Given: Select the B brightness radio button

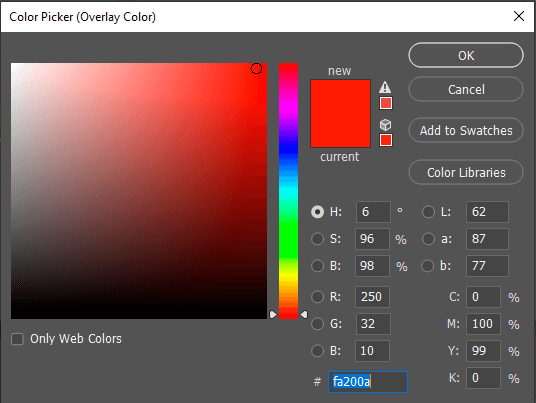Looking at the screenshot, I should [x=317, y=266].
